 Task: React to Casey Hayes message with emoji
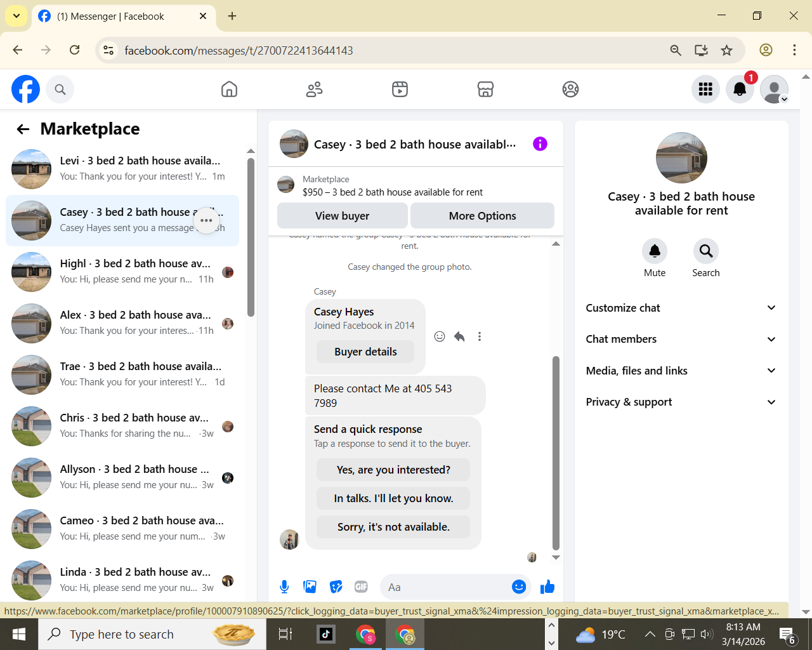(x=440, y=336)
